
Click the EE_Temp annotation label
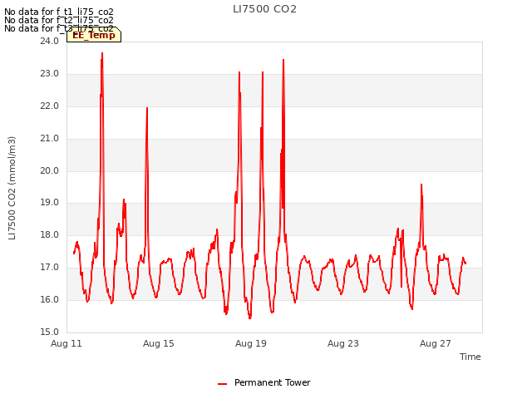pyautogui.click(x=94, y=35)
